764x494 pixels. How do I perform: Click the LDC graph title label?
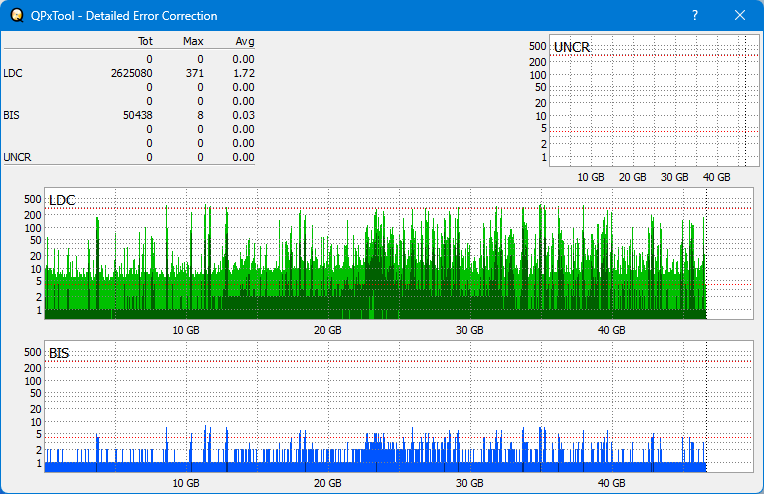(62, 200)
